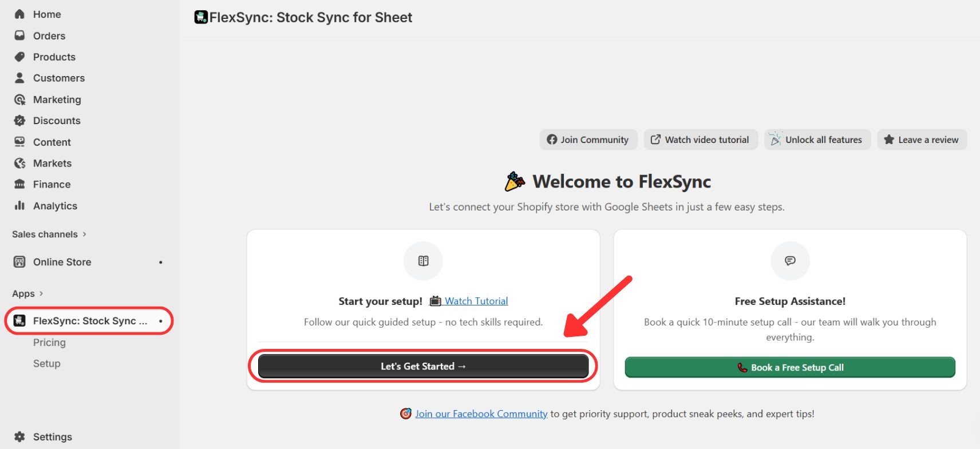980x449 pixels.
Task: Click the Discounts badge icon
Action: 19,121
